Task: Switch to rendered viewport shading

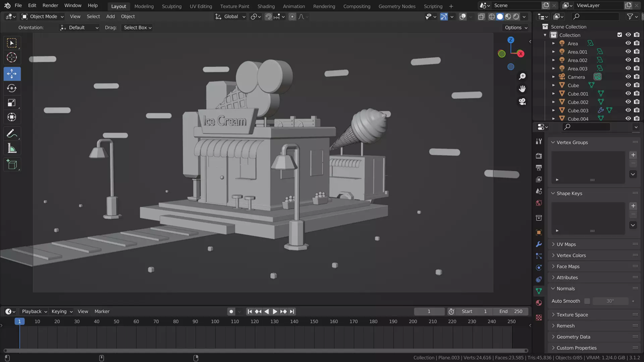Action: pos(516,17)
